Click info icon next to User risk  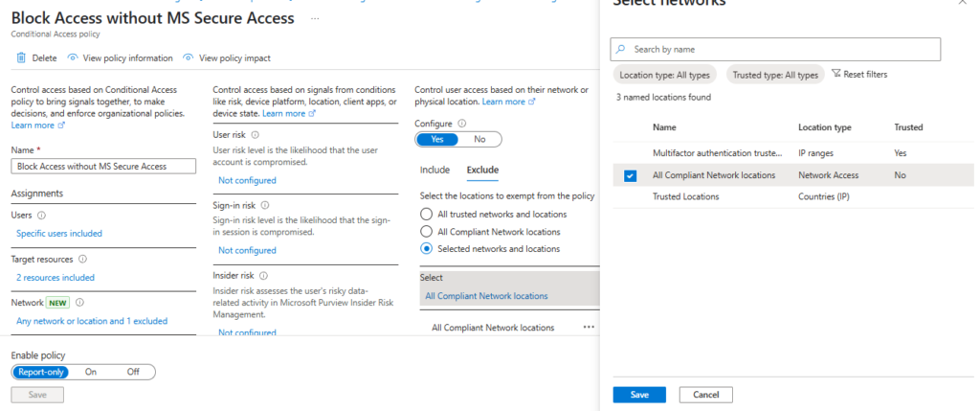click(255, 134)
